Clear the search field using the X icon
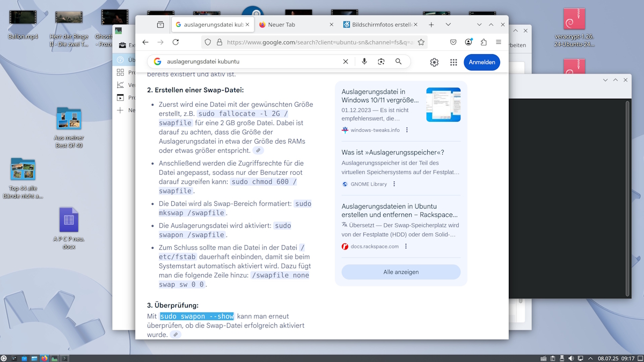This screenshot has height=362, width=644. click(x=345, y=62)
